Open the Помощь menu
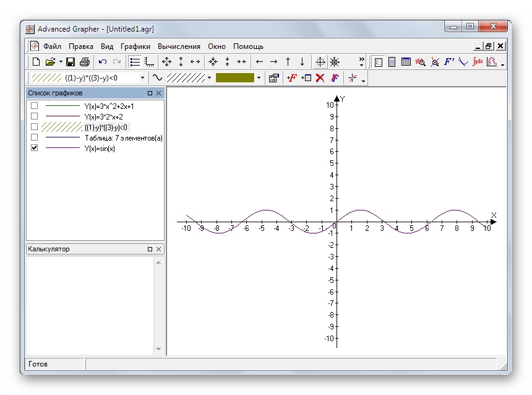Image resolution: width=532 pixels, height=395 pixels. tap(248, 46)
